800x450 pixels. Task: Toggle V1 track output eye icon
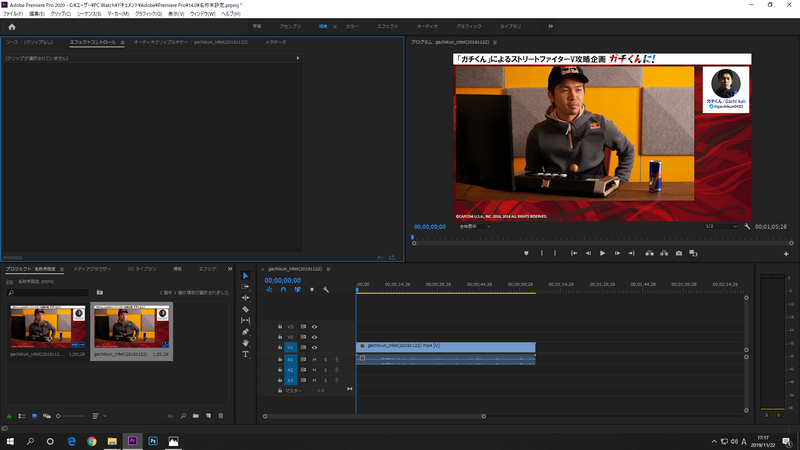(x=314, y=347)
